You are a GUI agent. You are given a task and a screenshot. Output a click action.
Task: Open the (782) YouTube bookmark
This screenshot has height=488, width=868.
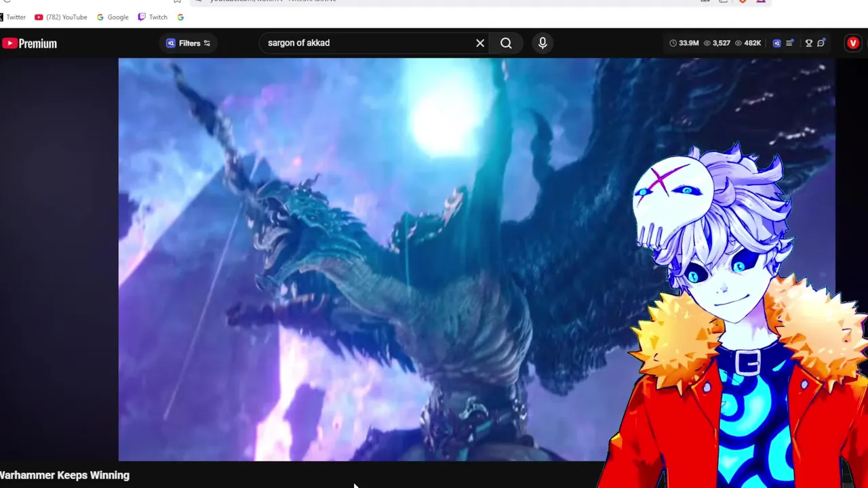(x=61, y=17)
